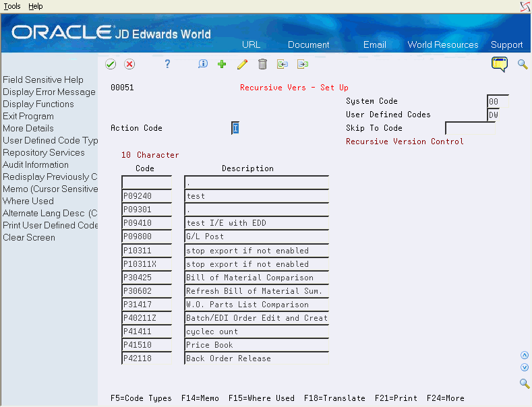Viewport: 532px width, 407px height.
Task: Open Repository Services
Action: pos(44,152)
